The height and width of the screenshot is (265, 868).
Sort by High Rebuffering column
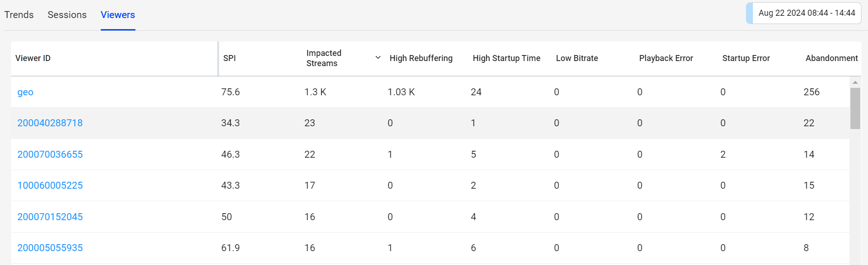tap(421, 58)
